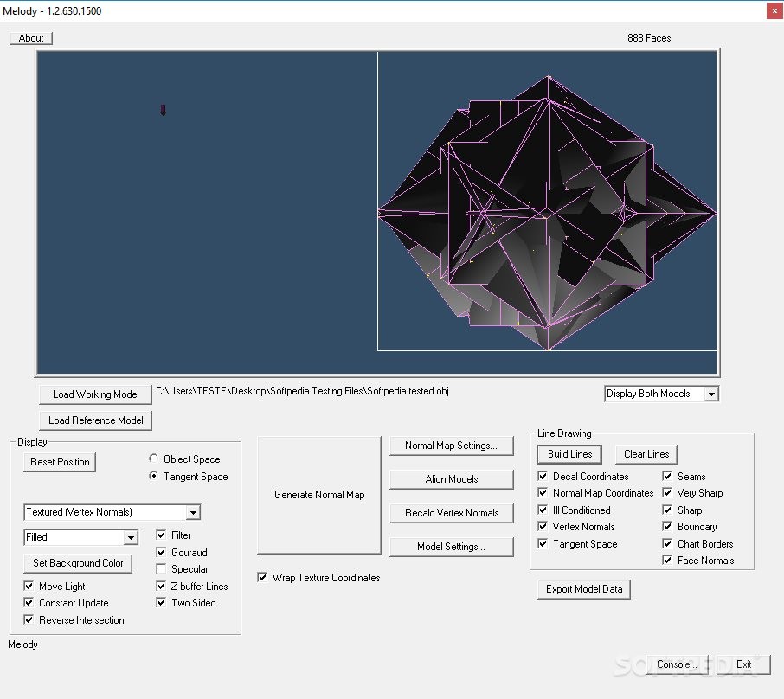
Task: Click Recalc Vertex Normals button
Action: click(451, 513)
